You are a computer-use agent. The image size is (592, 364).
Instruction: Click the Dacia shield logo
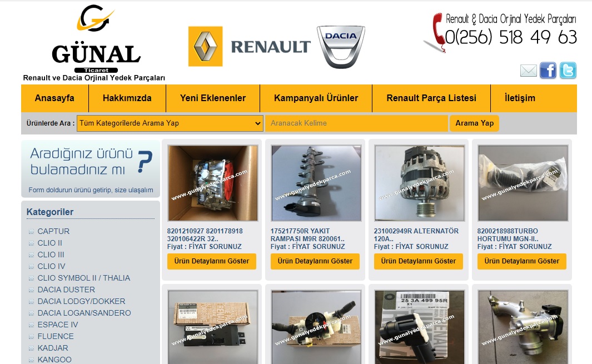[341, 47]
